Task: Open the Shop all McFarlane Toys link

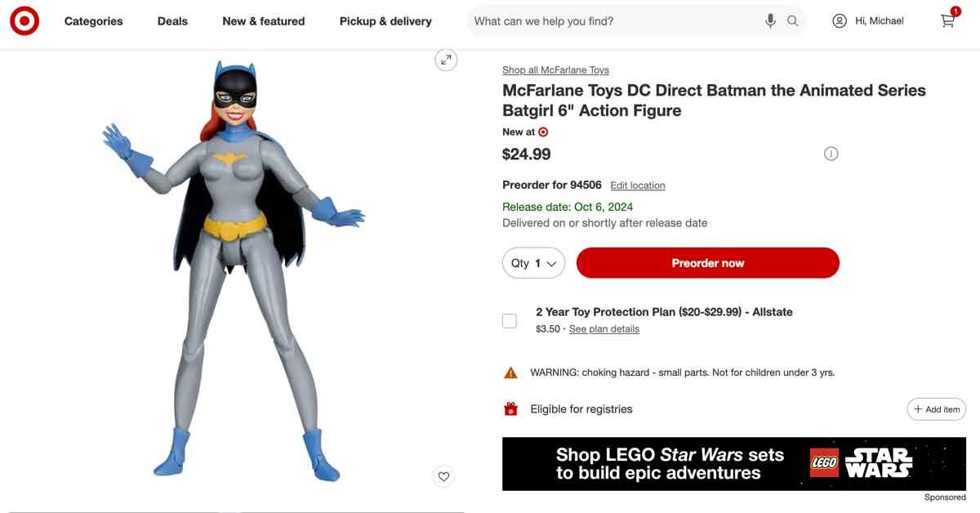Action: [x=555, y=70]
